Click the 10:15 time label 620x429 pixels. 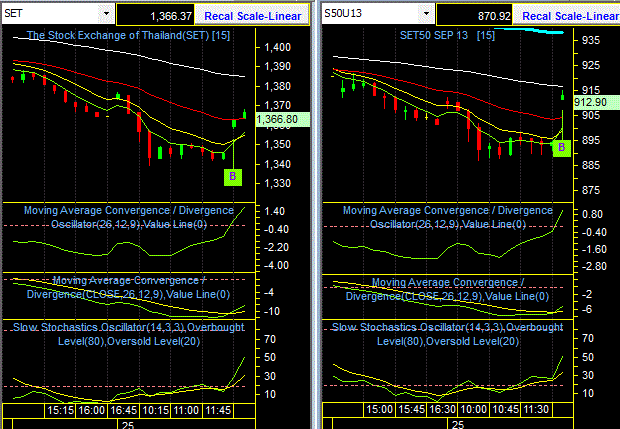tap(155, 410)
